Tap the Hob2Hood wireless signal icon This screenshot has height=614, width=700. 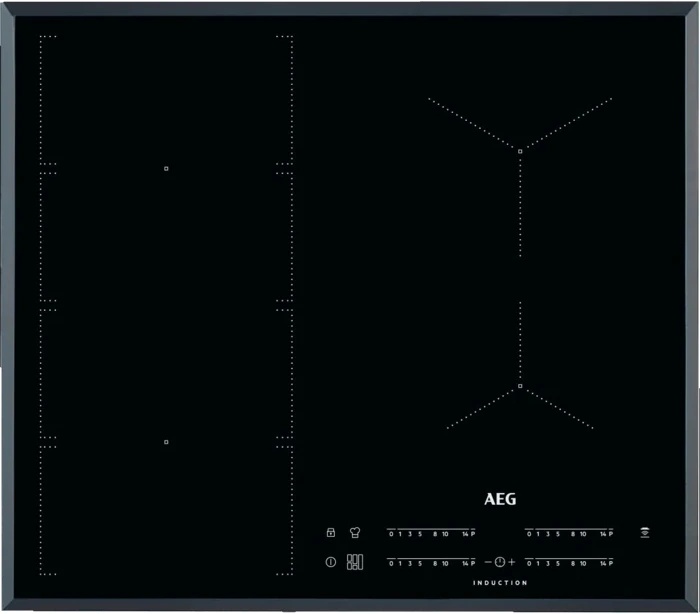click(645, 532)
